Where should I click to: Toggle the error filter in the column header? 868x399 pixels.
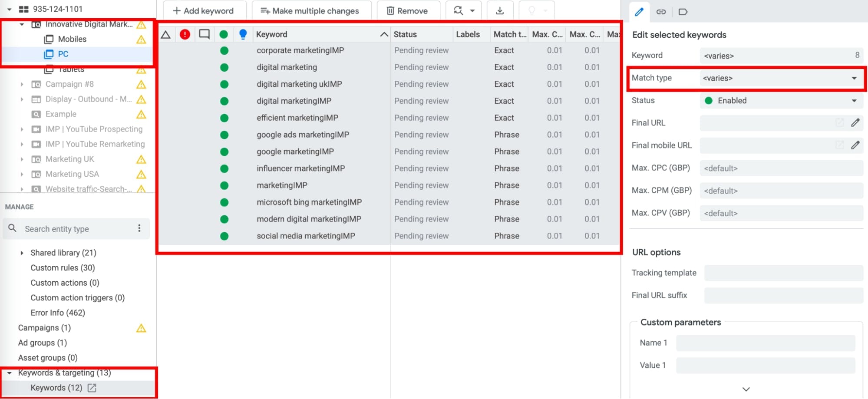185,34
